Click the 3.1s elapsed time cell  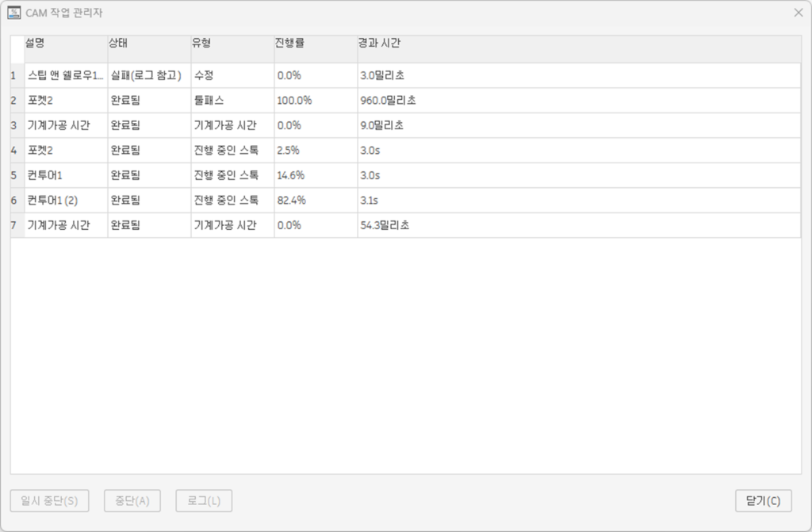click(x=579, y=200)
